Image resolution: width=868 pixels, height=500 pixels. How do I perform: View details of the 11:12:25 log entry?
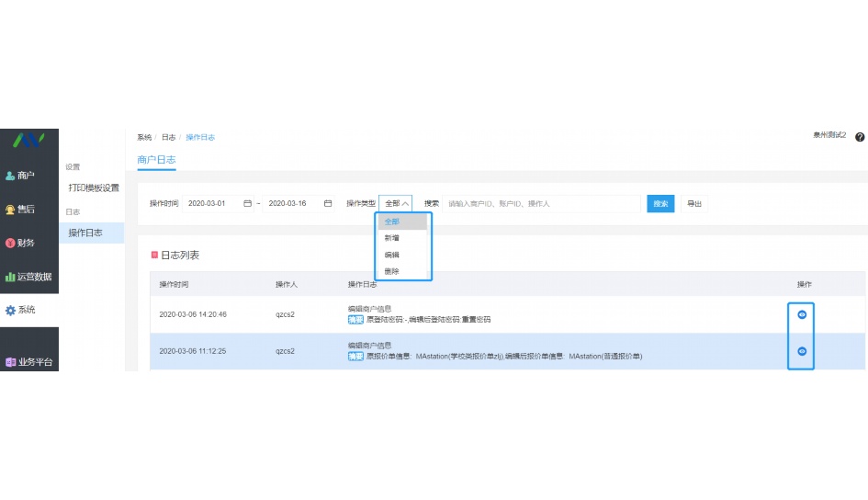pyautogui.click(x=801, y=351)
